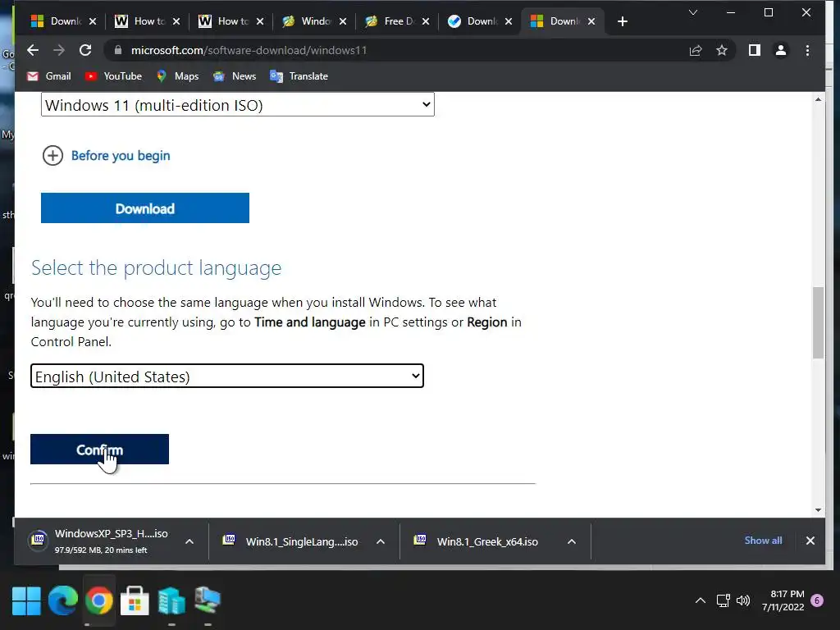
Task: Go back to the previous page
Action: tap(33, 50)
